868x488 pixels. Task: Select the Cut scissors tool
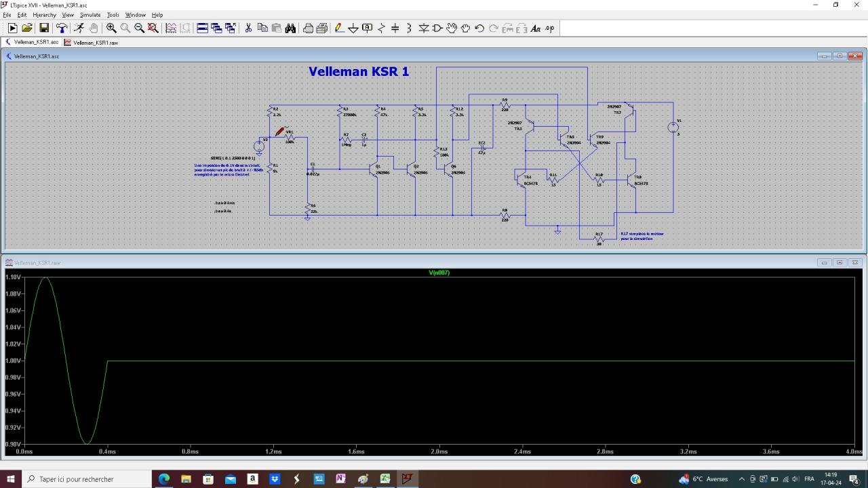(x=248, y=28)
